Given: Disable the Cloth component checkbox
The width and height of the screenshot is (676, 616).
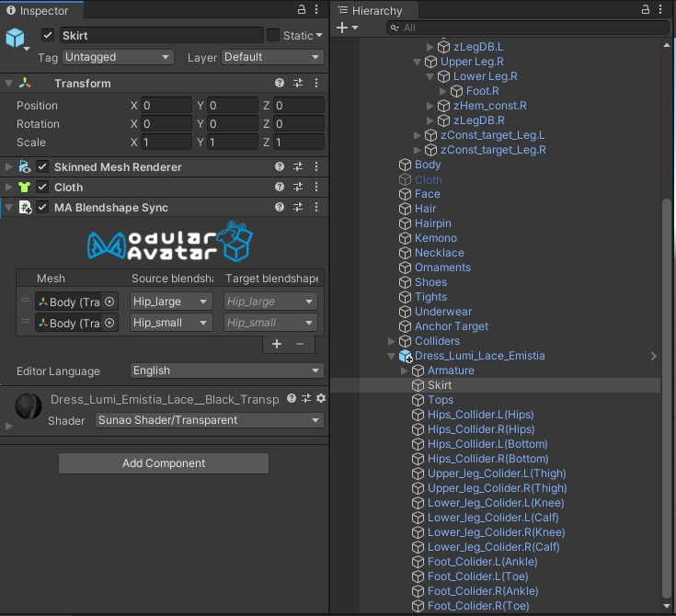Looking at the screenshot, I should click(x=42, y=187).
